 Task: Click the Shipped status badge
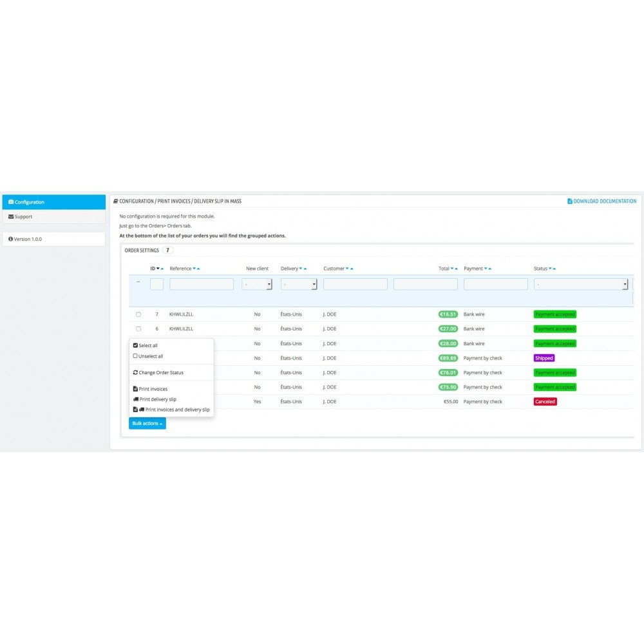click(x=544, y=358)
